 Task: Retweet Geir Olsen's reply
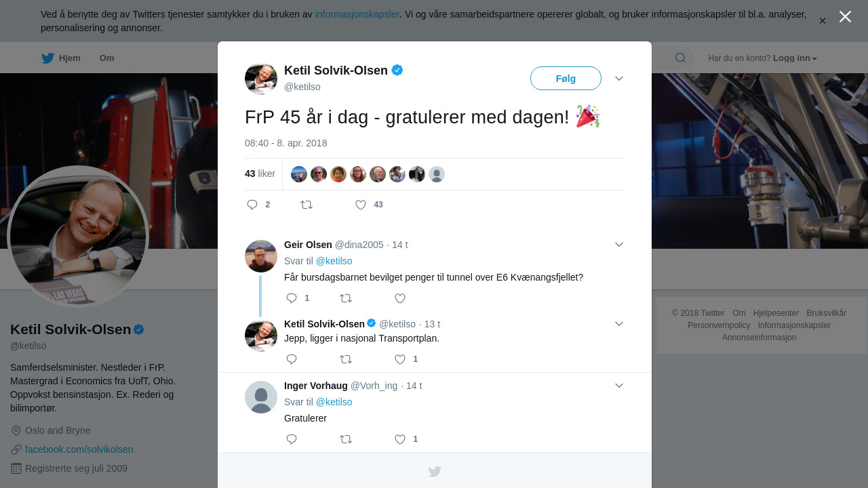pos(346,298)
